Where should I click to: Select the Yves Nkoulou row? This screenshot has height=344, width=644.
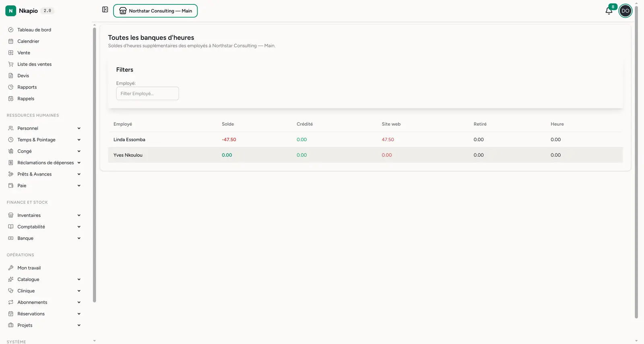365,155
